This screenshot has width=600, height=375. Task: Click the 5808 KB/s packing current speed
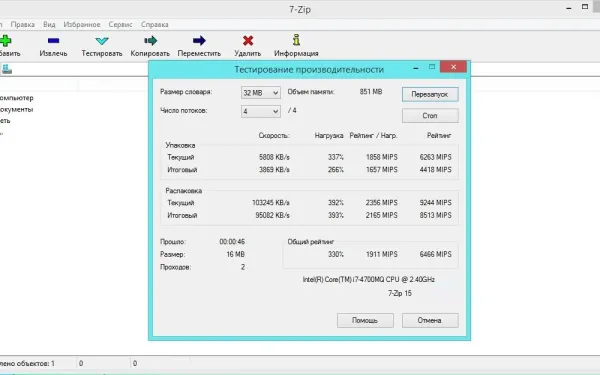click(x=274, y=157)
